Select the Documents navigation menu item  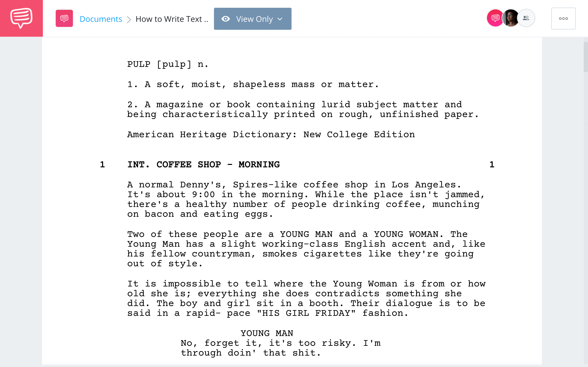101,19
